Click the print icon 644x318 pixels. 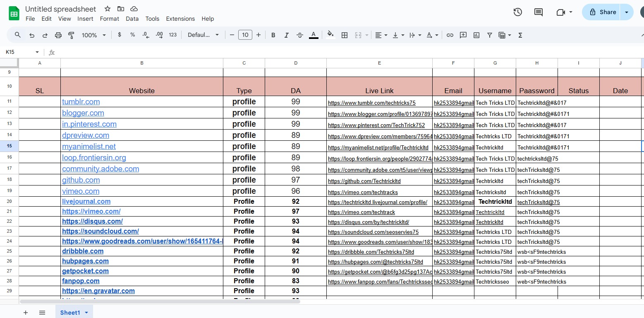(58, 35)
